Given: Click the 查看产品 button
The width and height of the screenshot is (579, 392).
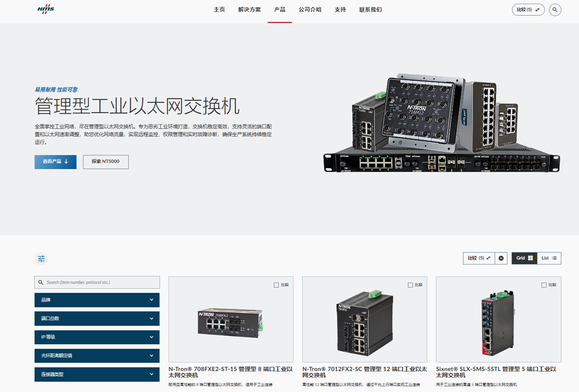Looking at the screenshot, I should click(x=55, y=162).
